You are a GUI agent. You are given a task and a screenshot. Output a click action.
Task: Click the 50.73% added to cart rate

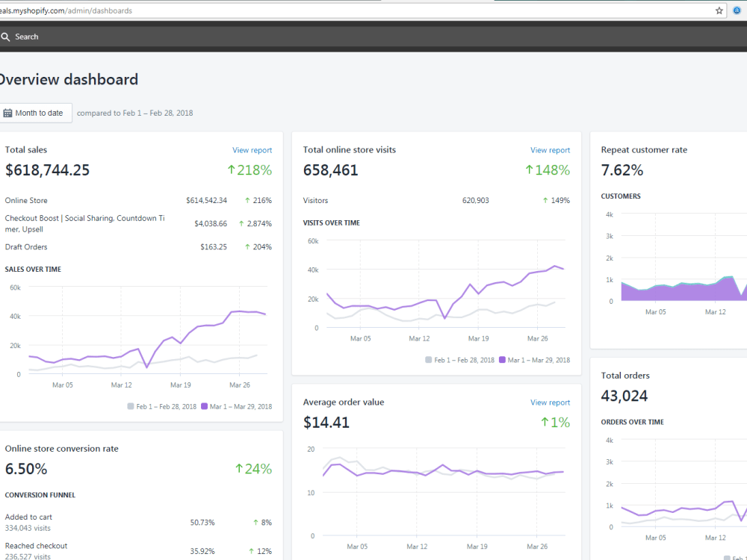click(202, 523)
